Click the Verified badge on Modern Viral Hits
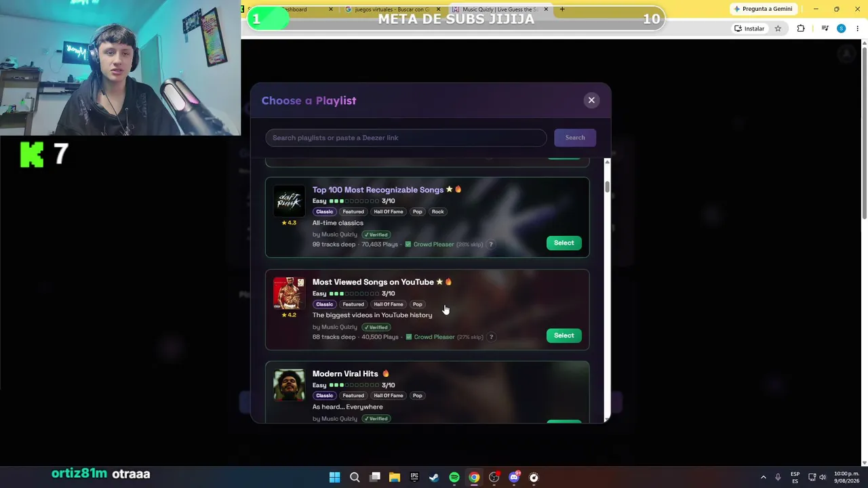 point(376,419)
